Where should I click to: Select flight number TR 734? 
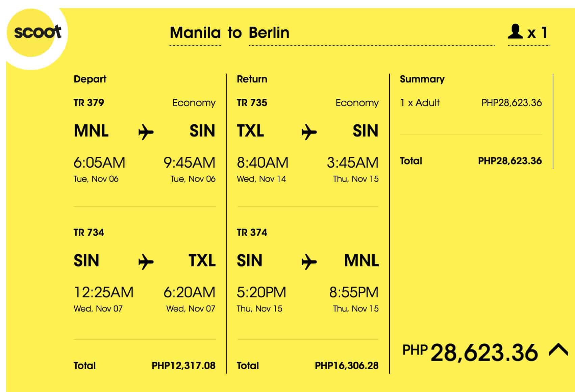coord(89,232)
